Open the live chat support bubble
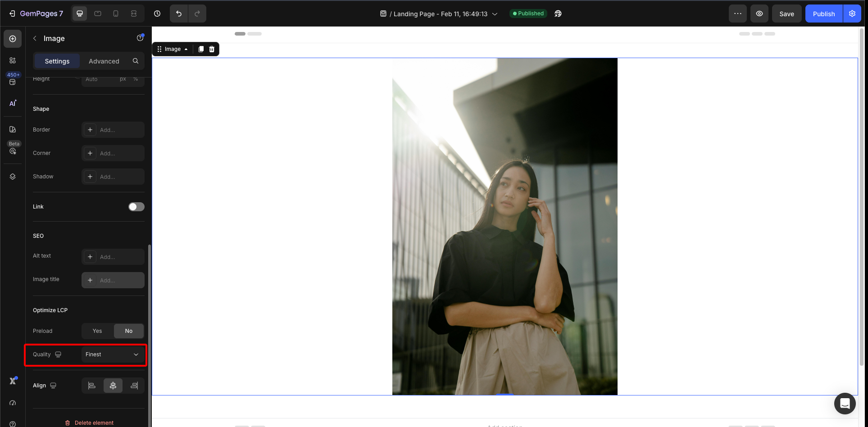Image resolution: width=868 pixels, height=427 pixels. (845, 403)
